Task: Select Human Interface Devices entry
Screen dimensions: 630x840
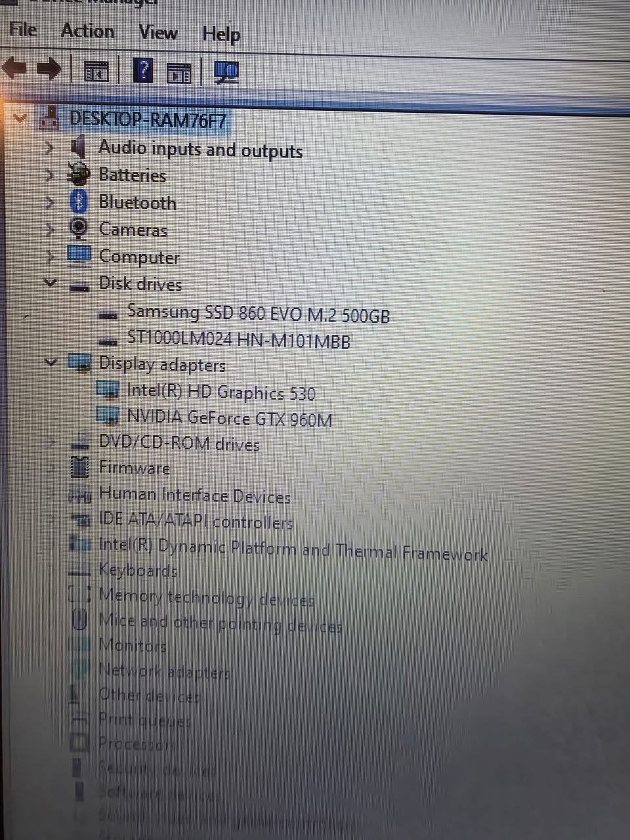Action: tap(194, 495)
